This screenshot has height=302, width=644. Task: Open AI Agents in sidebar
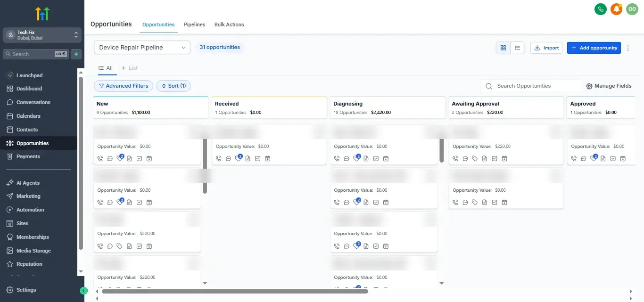point(28,183)
